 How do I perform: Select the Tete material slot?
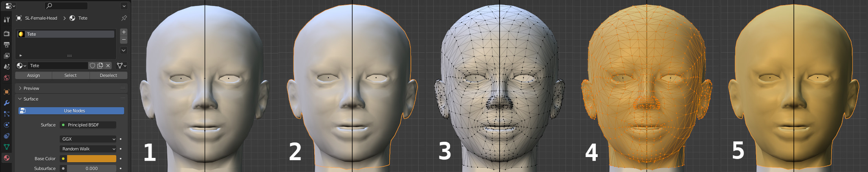click(66, 34)
